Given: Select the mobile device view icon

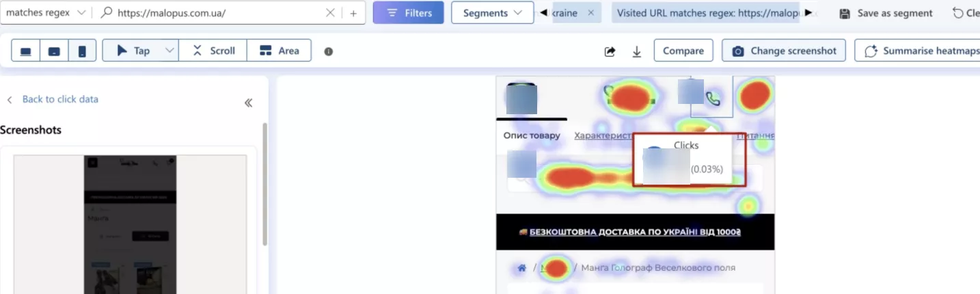Looking at the screenshot, I should point(82,51).
